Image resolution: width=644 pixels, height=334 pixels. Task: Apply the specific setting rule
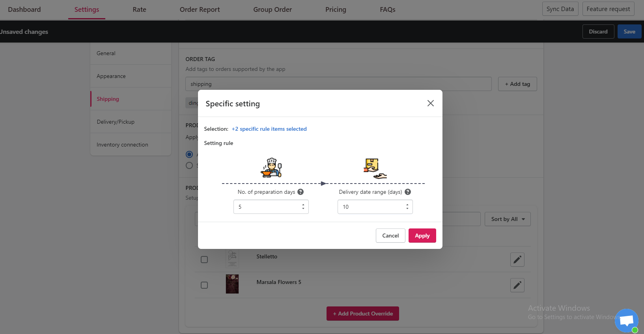(x=422, y=236)
